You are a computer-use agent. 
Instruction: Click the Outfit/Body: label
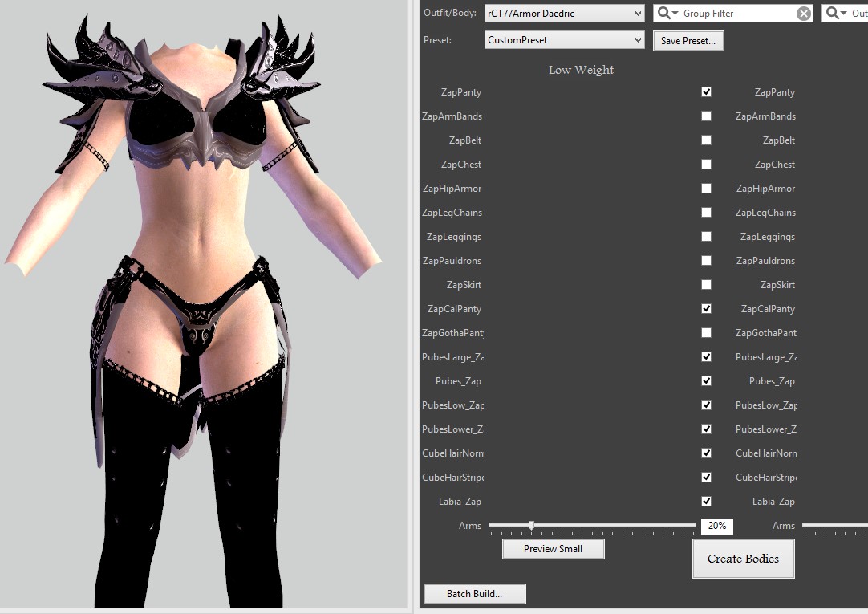pos(450,13)
